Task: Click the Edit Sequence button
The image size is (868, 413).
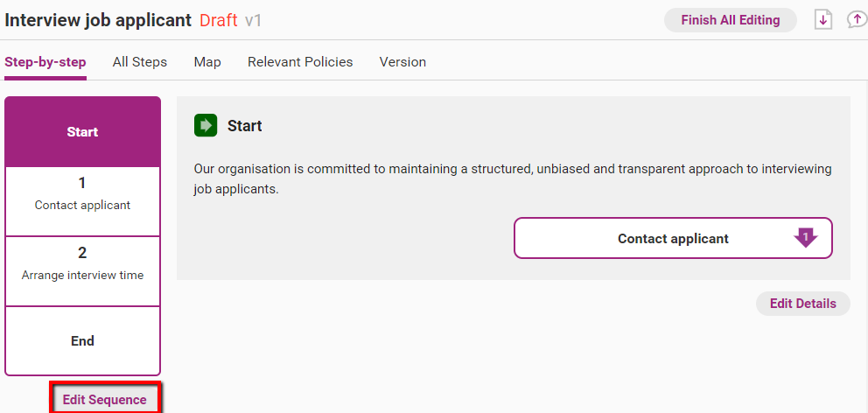Action: 105,400
